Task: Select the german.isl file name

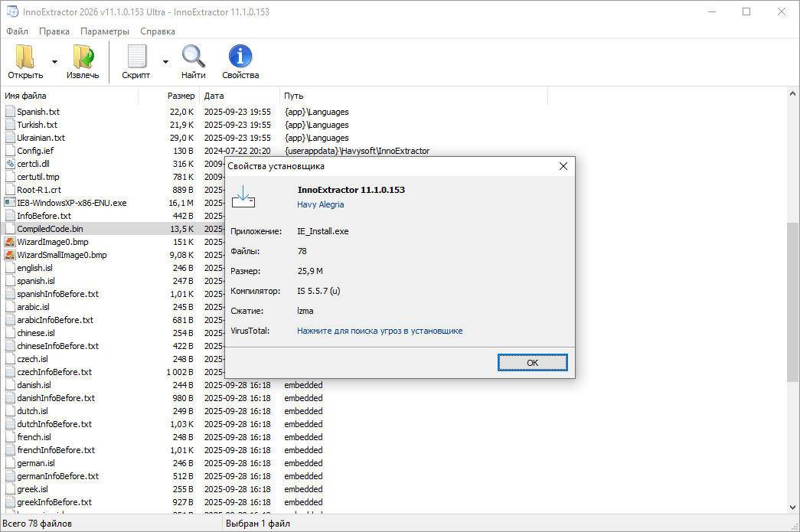Action: tap(36, 463)
